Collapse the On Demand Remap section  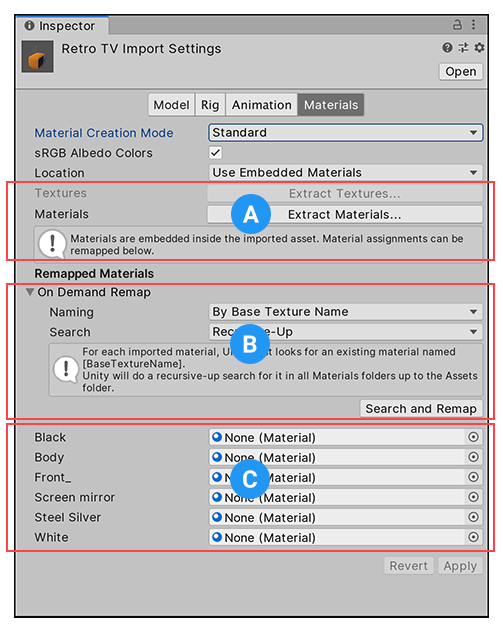(29, 292)
